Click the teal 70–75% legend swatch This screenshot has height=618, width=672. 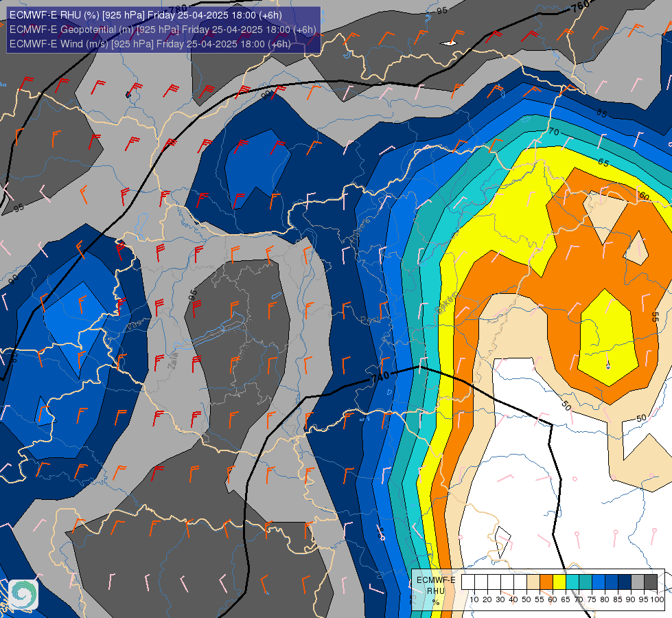(586, 582)
